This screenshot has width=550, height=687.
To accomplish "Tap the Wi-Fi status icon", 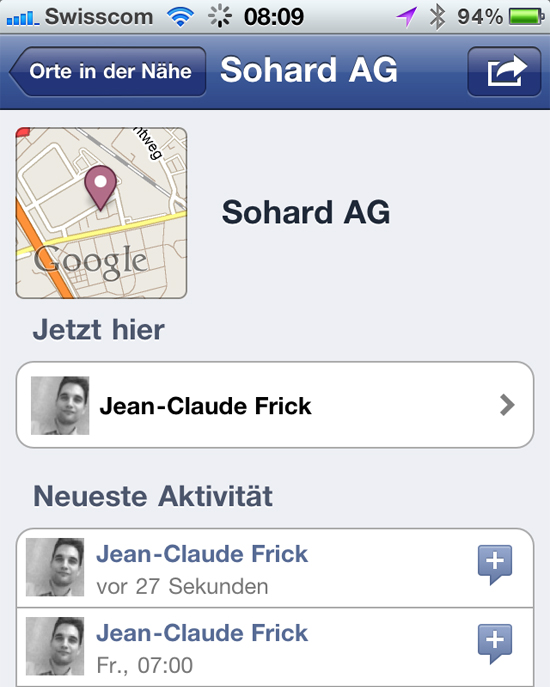I will point(180,17).
